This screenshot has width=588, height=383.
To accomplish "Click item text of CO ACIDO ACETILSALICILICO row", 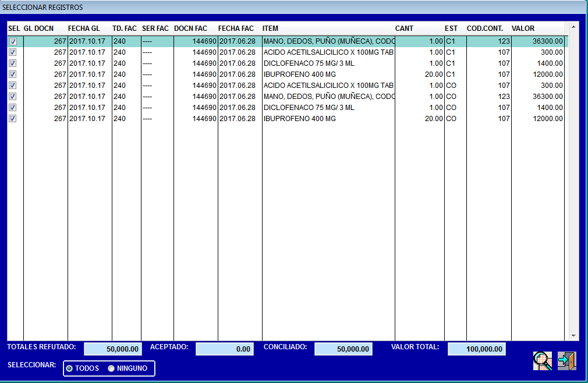I will [328, 86].
